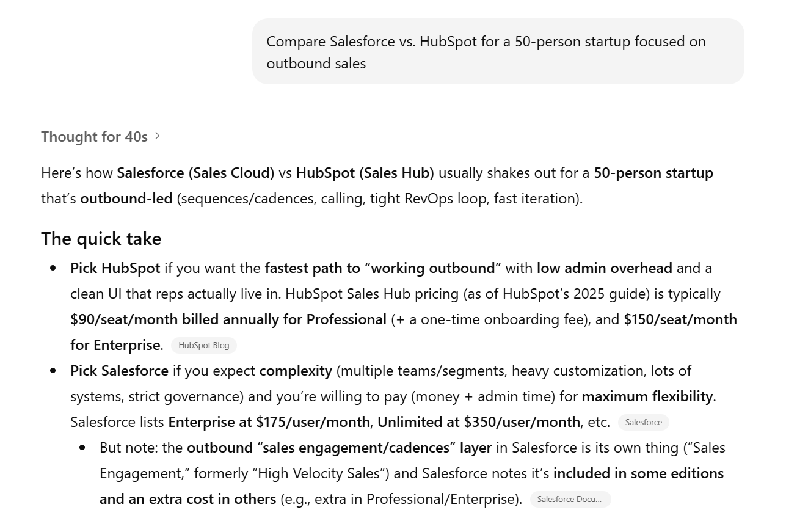Collapse the thinking details via its disclosure arrow

(x=157, y=136)
